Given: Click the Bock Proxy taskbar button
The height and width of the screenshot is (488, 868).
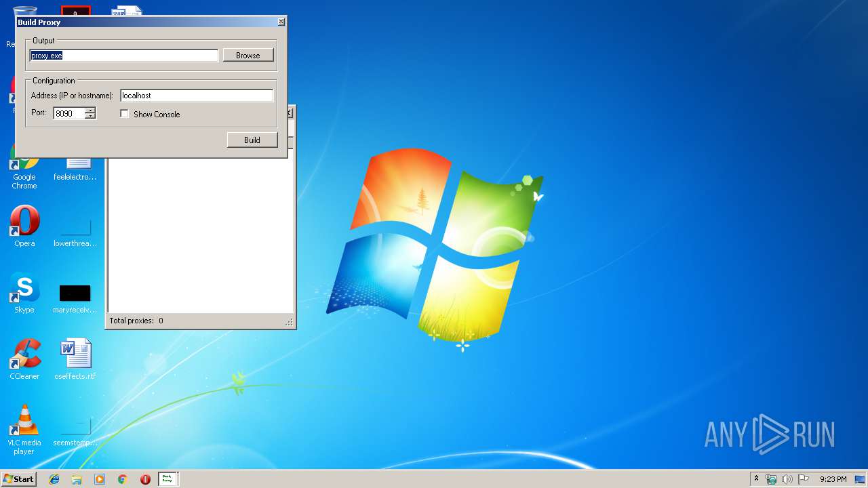Looking at the screenshot, I should (168, 479).
